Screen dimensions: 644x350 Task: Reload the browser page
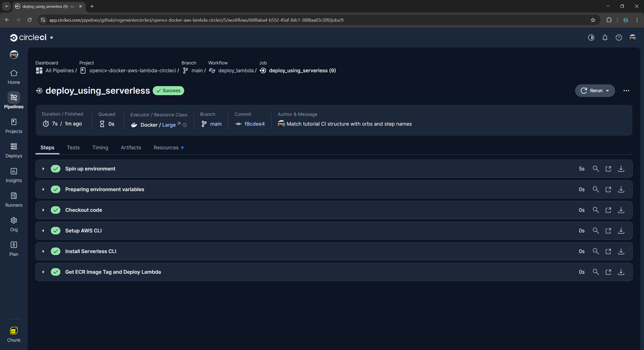point(29,20)
